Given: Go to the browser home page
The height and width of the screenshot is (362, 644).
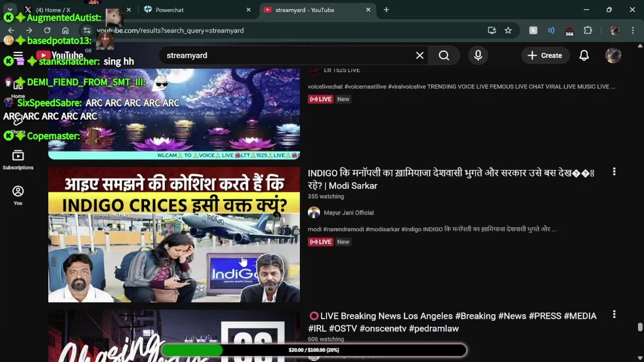Looking at the screenshot, I should (65, 30).
